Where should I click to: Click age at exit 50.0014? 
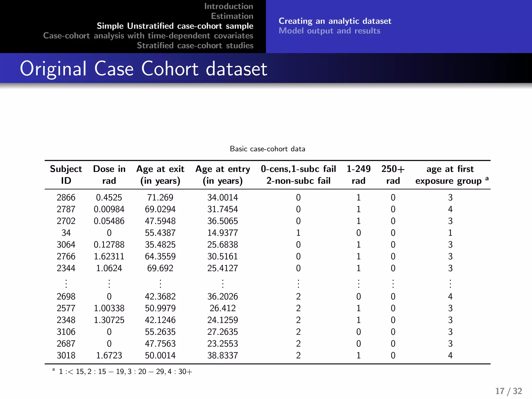160,355
